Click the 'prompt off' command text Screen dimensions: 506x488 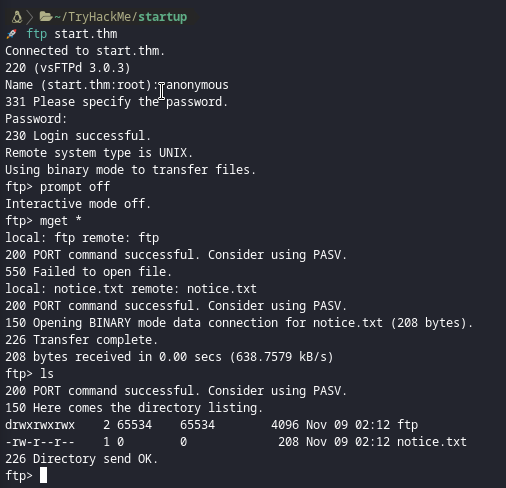click(x=75, y=187)
